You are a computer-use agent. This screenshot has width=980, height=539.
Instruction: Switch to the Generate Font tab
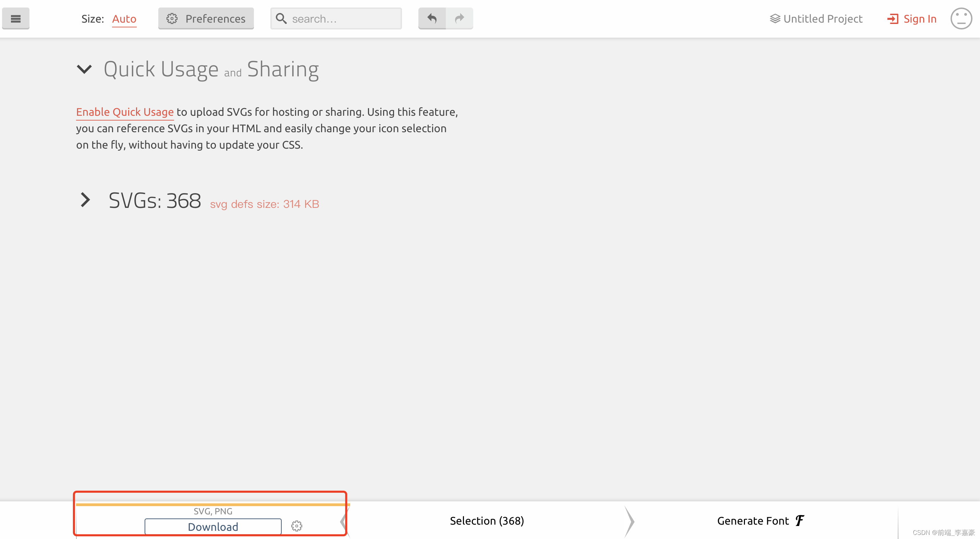pyautogui.click(x=753, y=521)
